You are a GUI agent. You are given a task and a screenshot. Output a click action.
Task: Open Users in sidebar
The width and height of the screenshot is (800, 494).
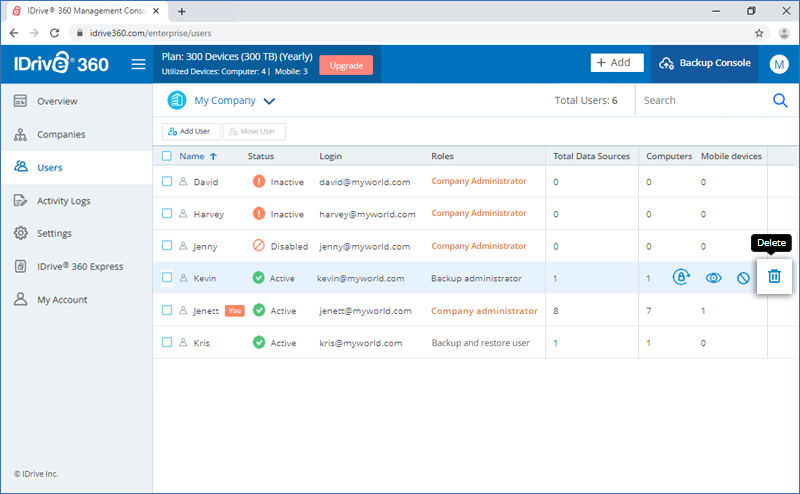point(77,167)
